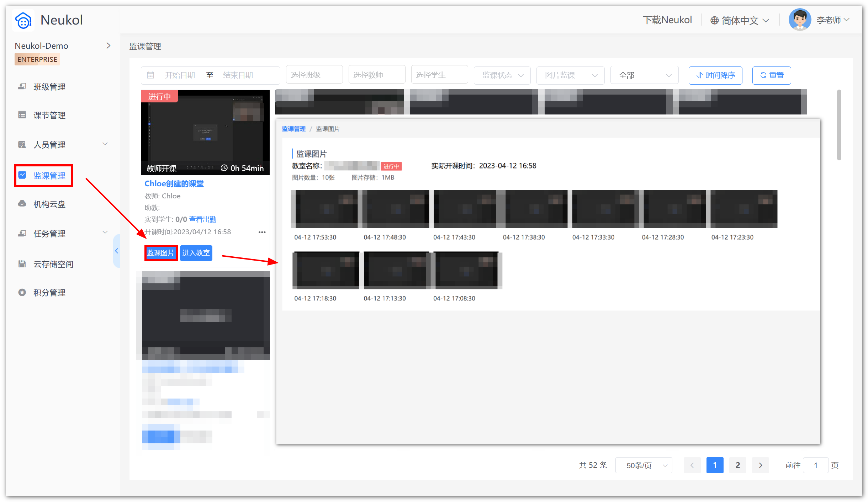Select 监课管理 in the sidebar

click(49, 176)
